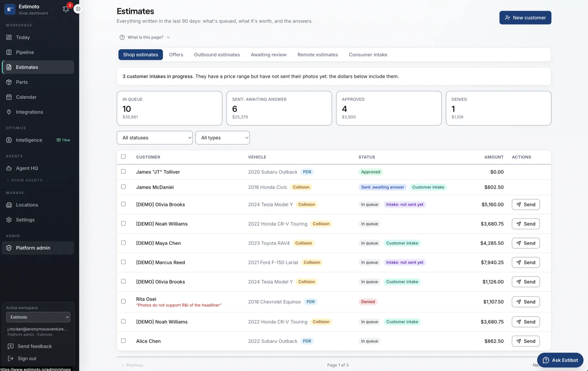Expand the 'What is this page?' chevron
The image size is (588, 371).
tap(168, 37)
